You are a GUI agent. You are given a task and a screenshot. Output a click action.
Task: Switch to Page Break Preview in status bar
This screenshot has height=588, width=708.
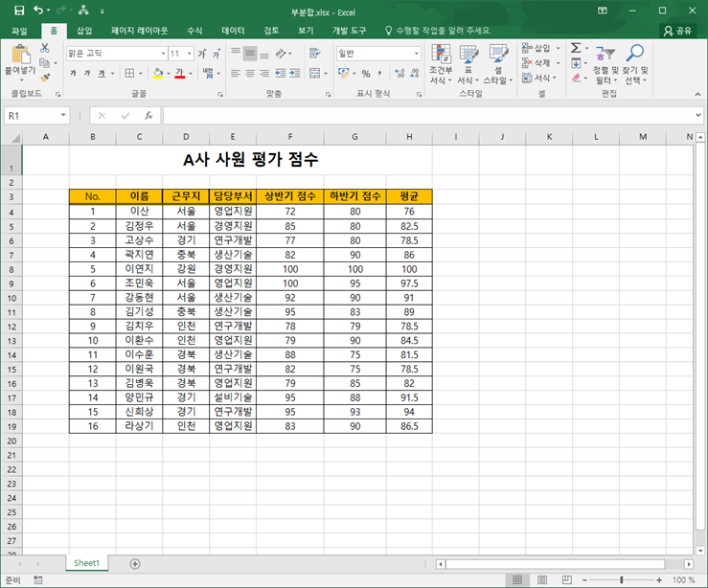tap(566, 580)
